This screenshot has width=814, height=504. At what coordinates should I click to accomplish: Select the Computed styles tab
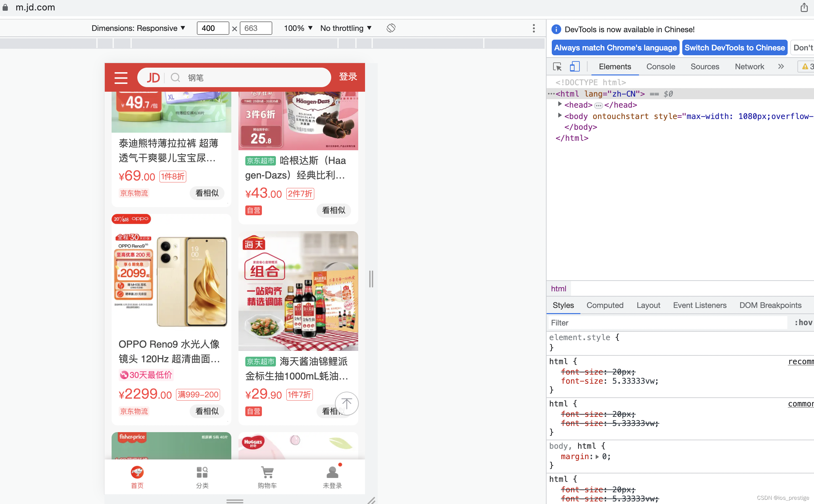click(604, 305)
